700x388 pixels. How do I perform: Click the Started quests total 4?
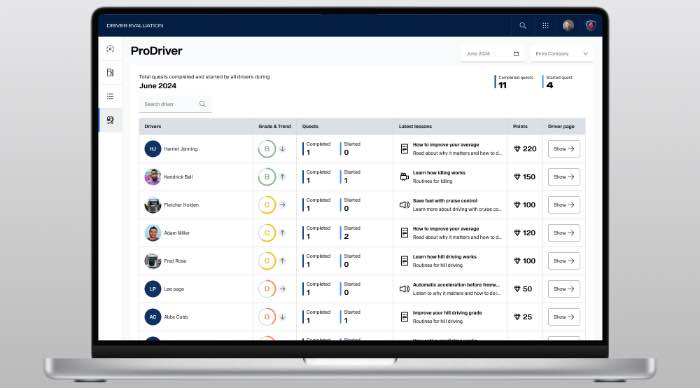[550, 85]
